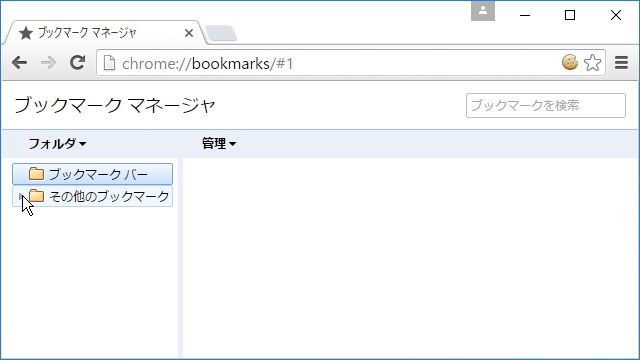Image resolution: width=640 pixels, height=360 pixels.
Task: Reload the bookmarks page
Action: pos(77,62)
